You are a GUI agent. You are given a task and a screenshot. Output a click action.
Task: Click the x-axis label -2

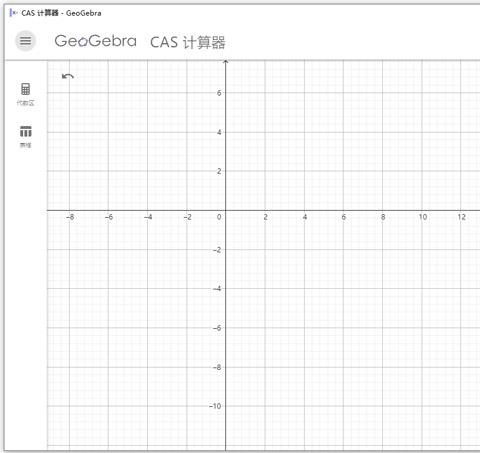click(188, 217)
